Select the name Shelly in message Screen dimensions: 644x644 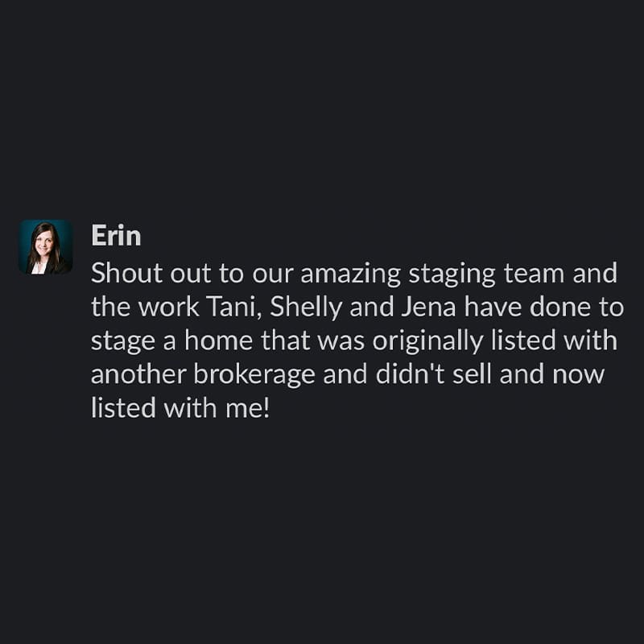pyautogui.click(x=306, y=308)
